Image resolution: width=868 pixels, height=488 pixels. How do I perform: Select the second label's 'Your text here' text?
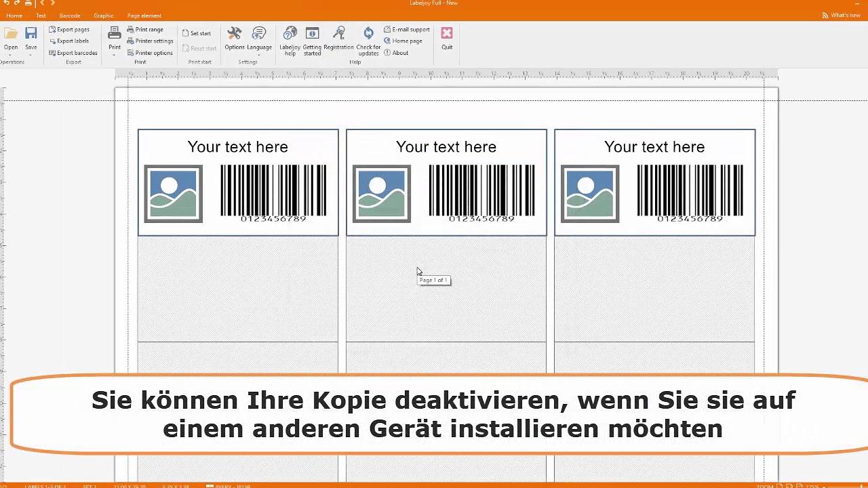tap(446, 147)
